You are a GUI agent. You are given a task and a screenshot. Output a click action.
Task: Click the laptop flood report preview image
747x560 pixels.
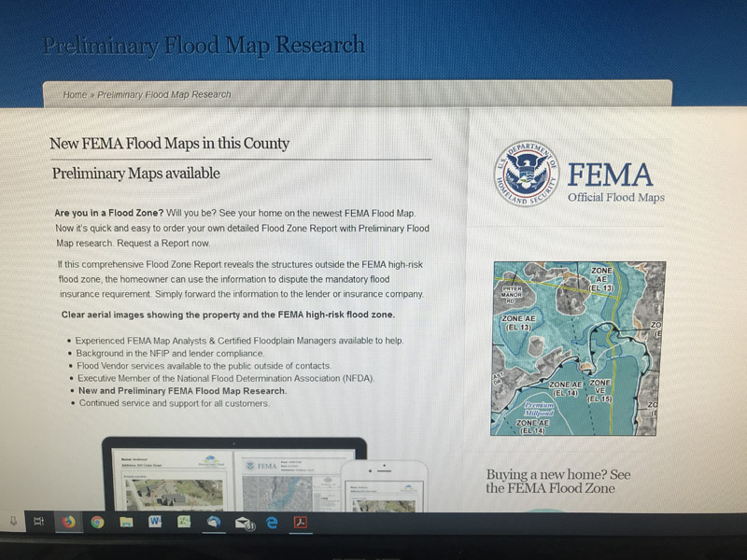(234, 475)
